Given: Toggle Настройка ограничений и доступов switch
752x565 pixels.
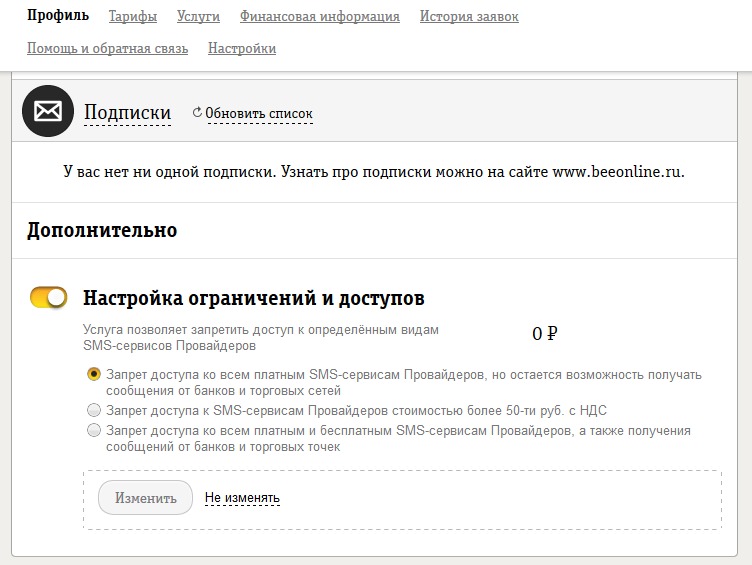Looking at the screenshot, I should (x=48, y=297).
